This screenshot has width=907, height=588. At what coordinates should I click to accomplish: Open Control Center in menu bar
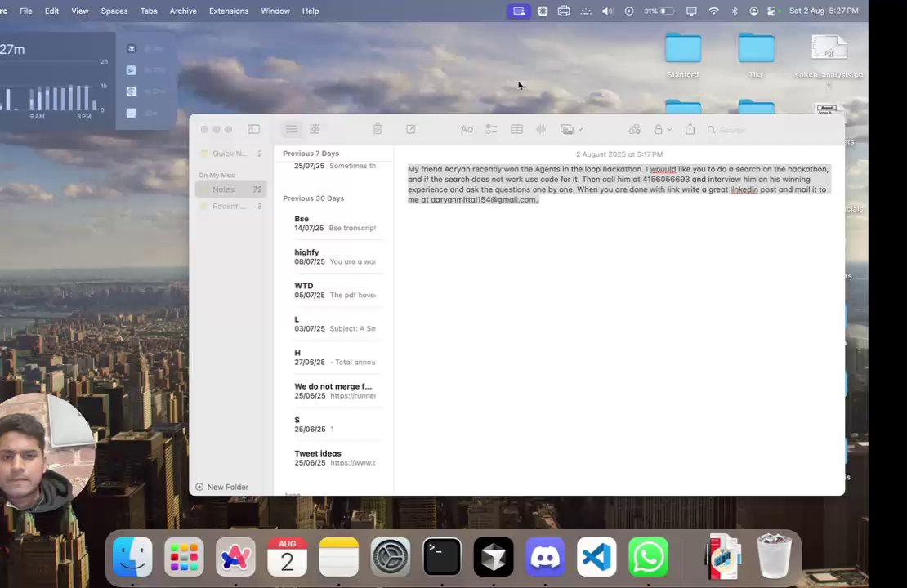pos(772,11)
